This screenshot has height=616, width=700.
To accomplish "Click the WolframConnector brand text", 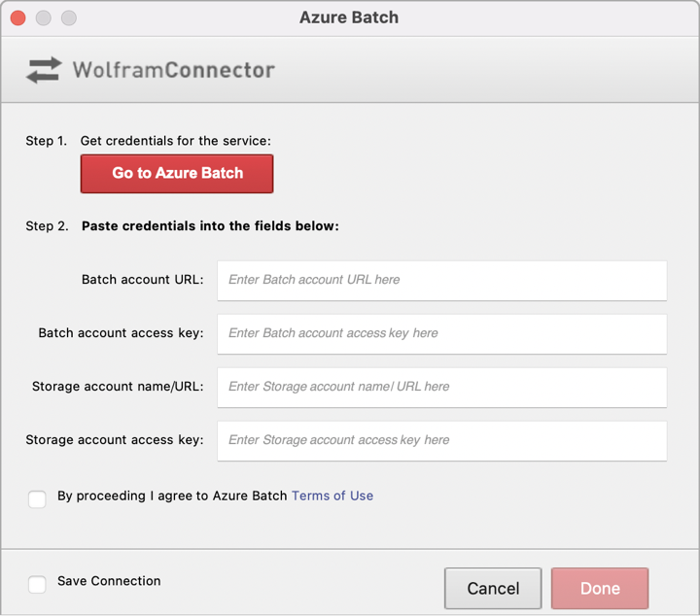I will tap(174, 70).
